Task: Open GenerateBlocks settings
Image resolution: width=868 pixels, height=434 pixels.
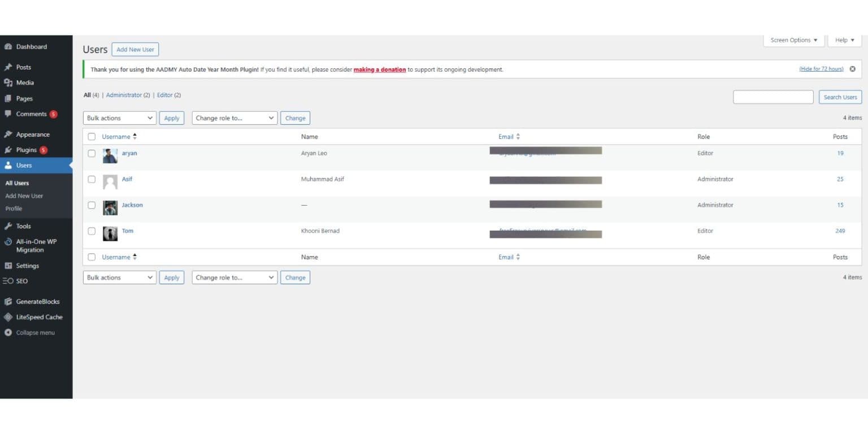Action: (x=39, y=301)
